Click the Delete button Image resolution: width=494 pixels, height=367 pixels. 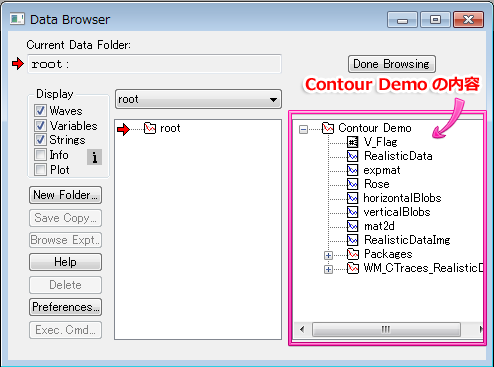coord(65,285)
